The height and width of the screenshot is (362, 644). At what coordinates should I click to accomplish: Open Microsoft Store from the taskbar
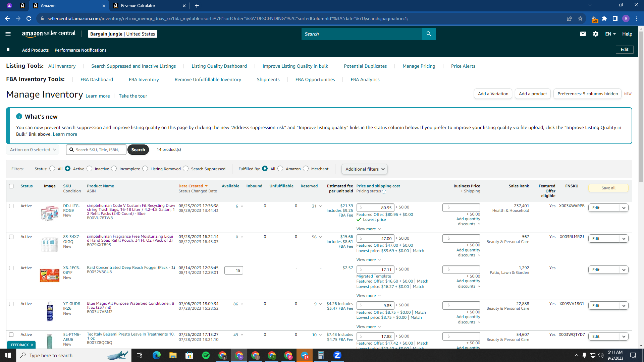(x=190, y=355)
